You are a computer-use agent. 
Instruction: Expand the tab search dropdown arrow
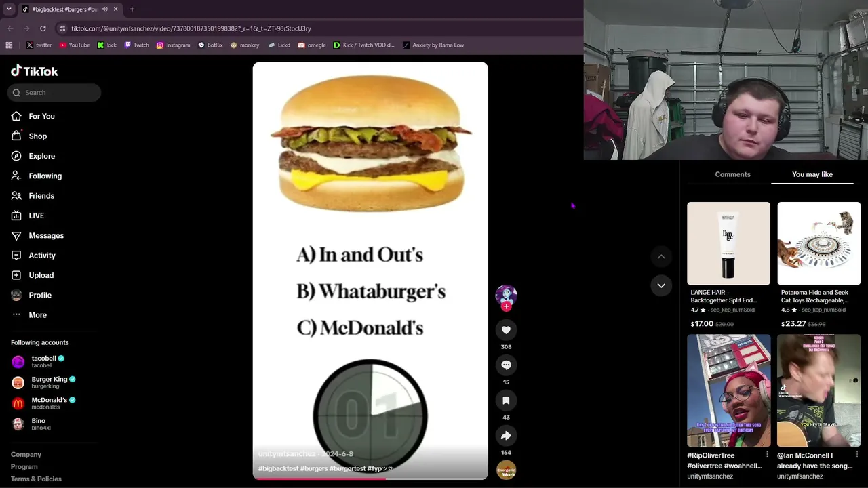click(x=9, y=9)
